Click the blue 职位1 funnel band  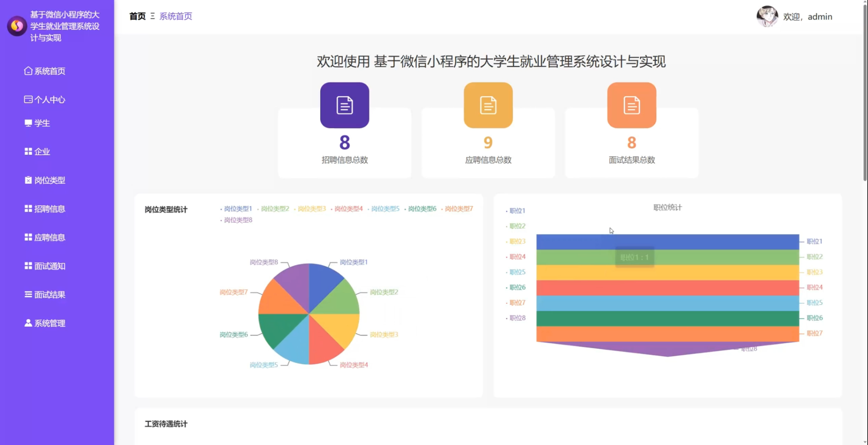coord(667,242)
